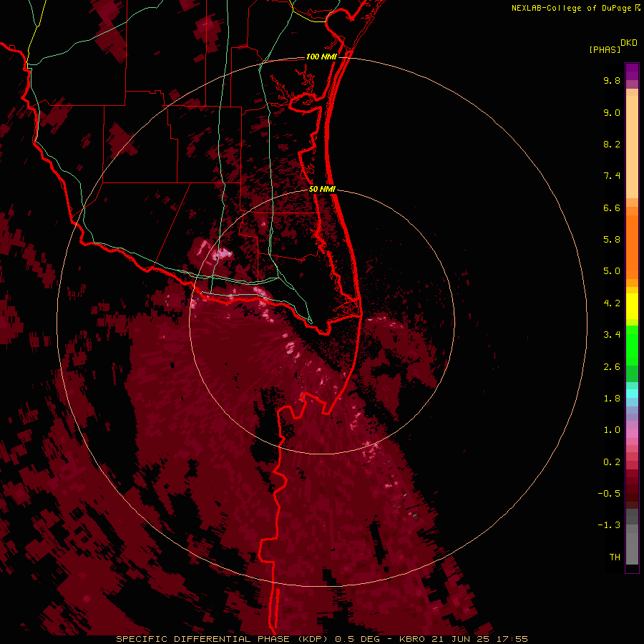Pick the bright yellow color bar segment
Image resolution: width=644 pixels, height=644 pixels.
[x=632, y=306]
